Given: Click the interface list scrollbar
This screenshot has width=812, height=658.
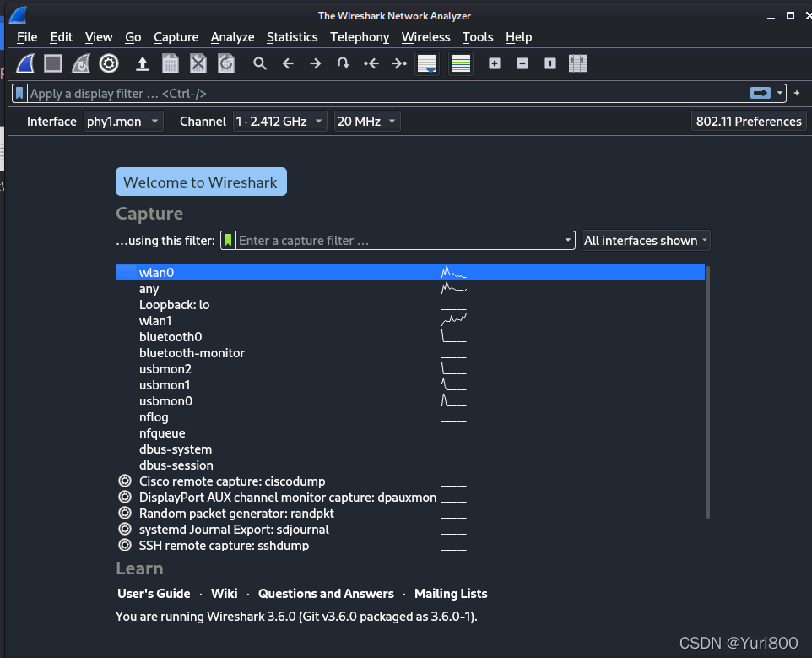Looking at the screenshot, I should (x=708, y=392).
